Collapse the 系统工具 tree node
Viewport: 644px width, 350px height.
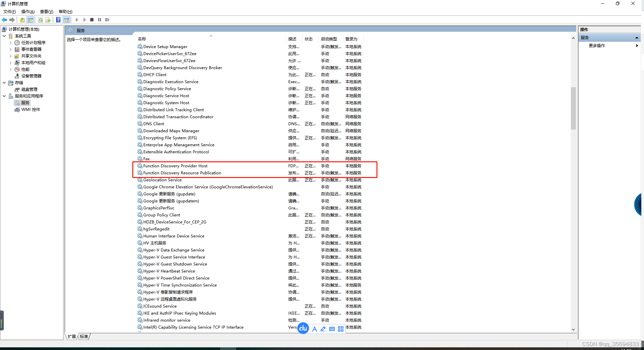4,36
